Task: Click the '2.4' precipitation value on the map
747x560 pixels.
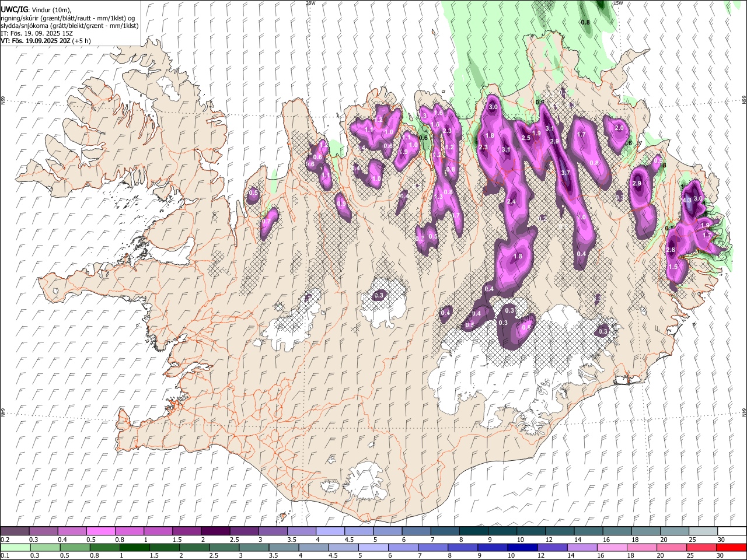Action: (511, 201)
